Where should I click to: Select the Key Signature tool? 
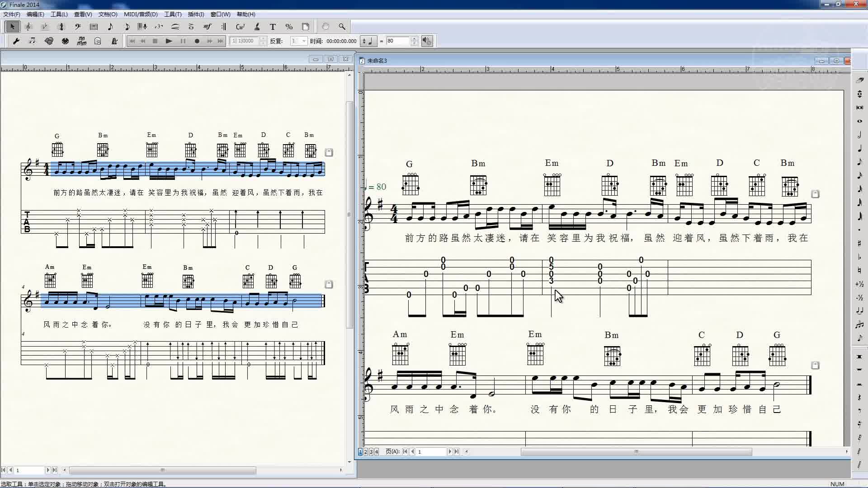(x=45, y=27)
